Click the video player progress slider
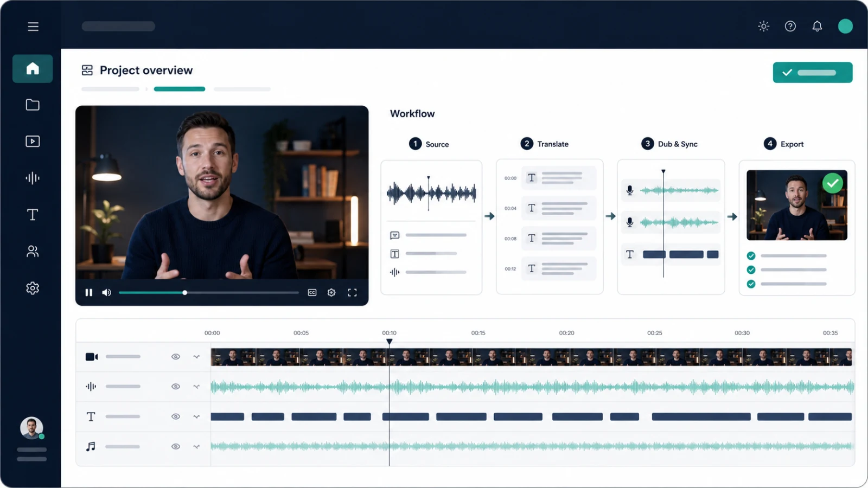868x488 pixels. coord(209,293)
